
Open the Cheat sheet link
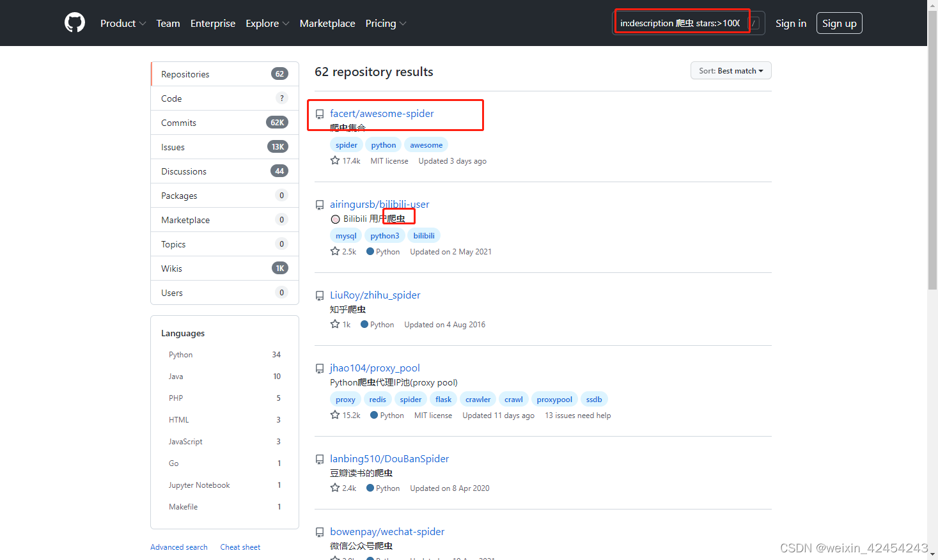[x=240, y=547]
